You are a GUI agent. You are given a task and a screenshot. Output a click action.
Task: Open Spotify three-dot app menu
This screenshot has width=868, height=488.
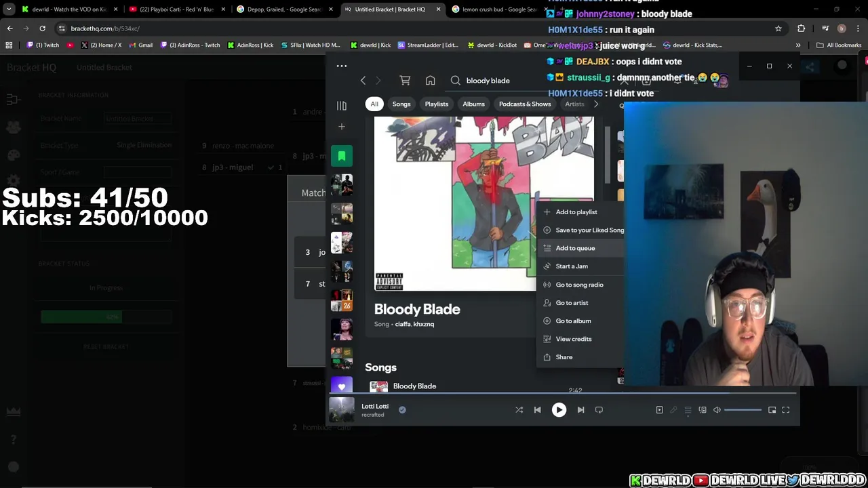pyautogui.click(x=342, y=66)
